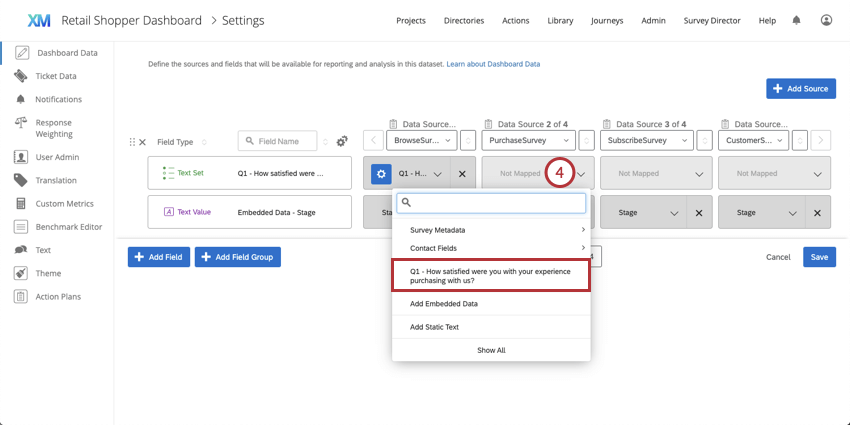Click the XM logo
Viewport: 850px width, 425px height.
tap(39, 20)
